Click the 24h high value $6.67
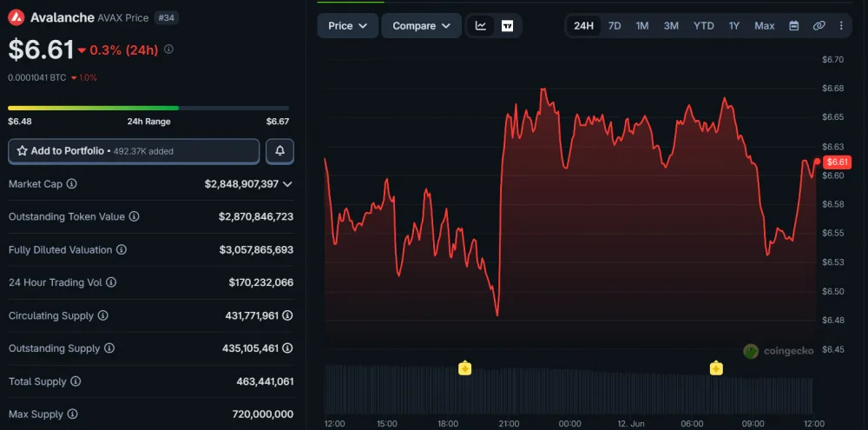 pos(278,122)
